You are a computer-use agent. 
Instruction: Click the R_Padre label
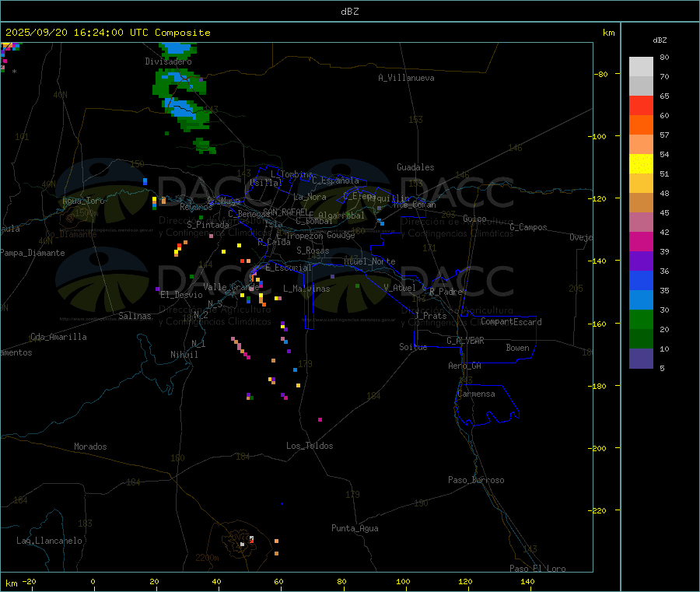(x=446, y=292)
